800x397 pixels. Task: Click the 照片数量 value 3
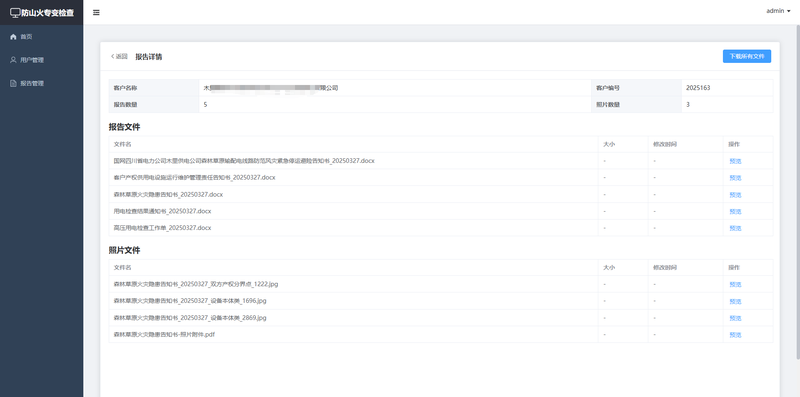688,105
